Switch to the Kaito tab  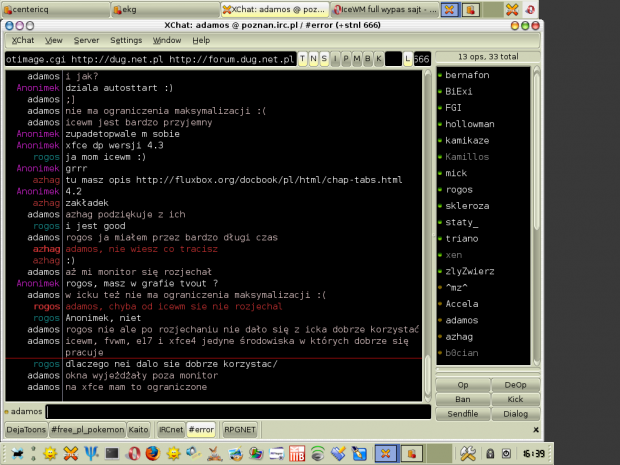[138, 429]
